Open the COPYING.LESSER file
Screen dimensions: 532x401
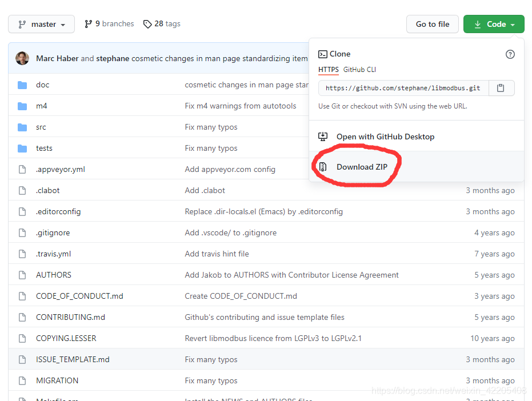point(66,338)
